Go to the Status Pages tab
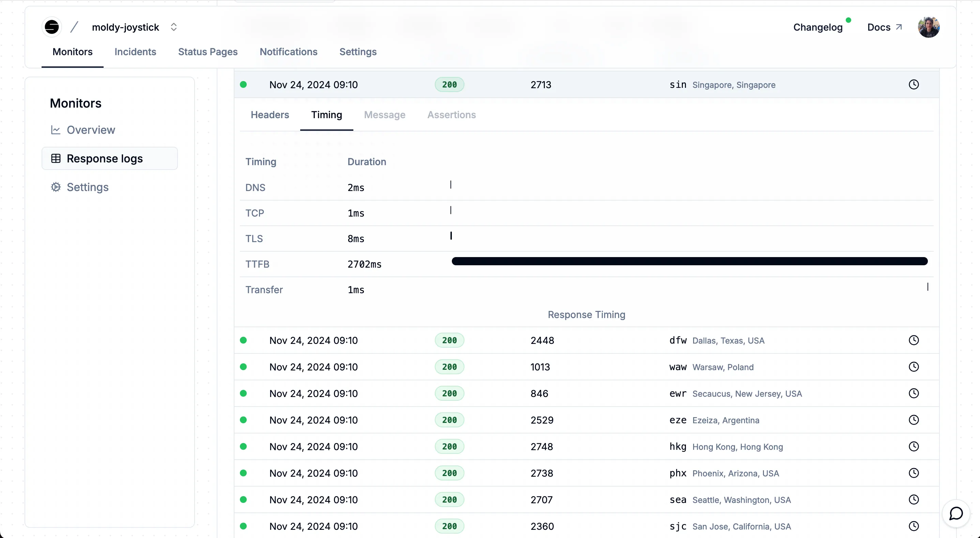The image size is (980, 538). coord(208,52)
